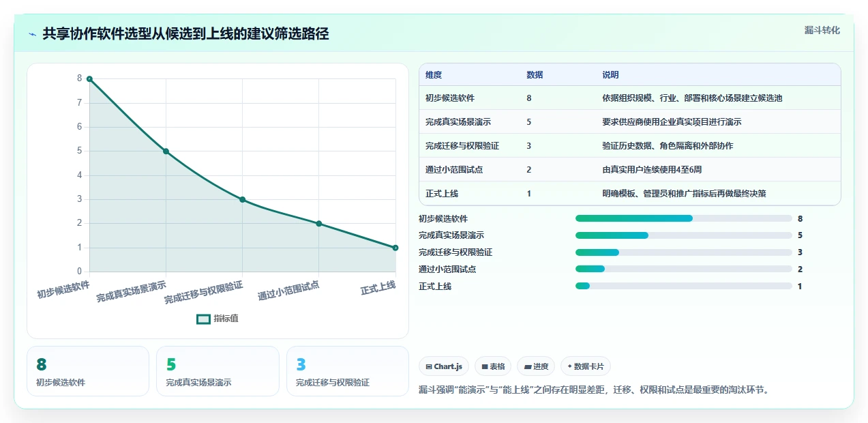Click the 指标值 legend label

coord(226,319)
